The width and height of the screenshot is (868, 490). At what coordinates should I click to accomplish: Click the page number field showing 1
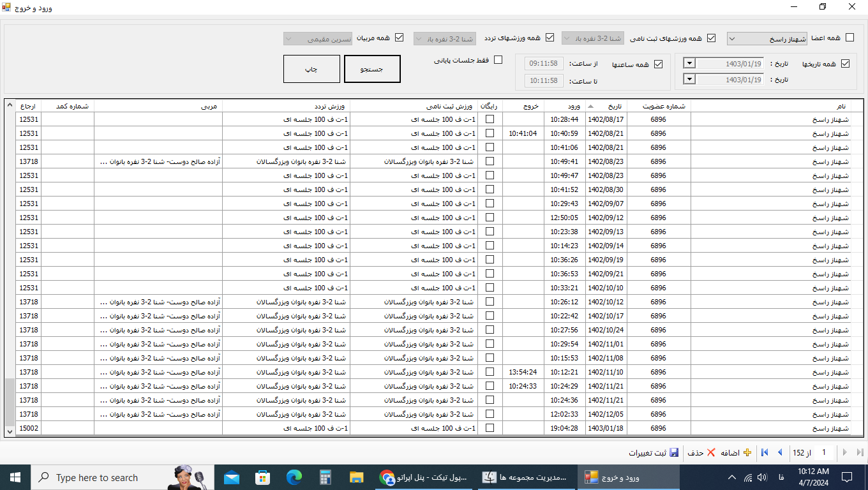[x=824, y=452]
